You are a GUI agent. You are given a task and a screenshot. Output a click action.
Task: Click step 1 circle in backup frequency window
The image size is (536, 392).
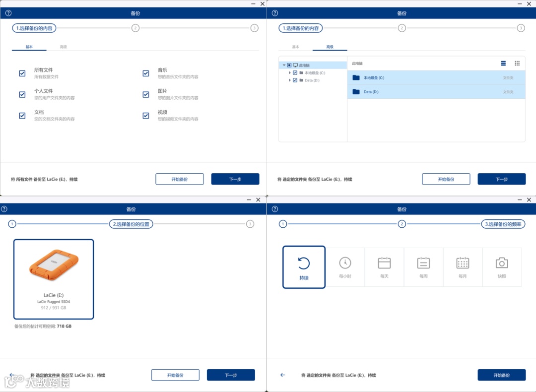click(283, 224)
